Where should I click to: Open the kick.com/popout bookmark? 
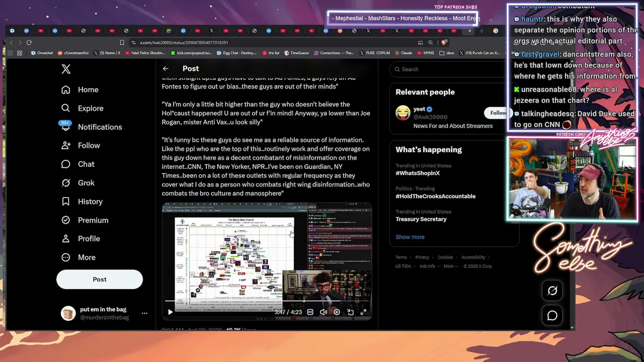click(x=191, y=53)
